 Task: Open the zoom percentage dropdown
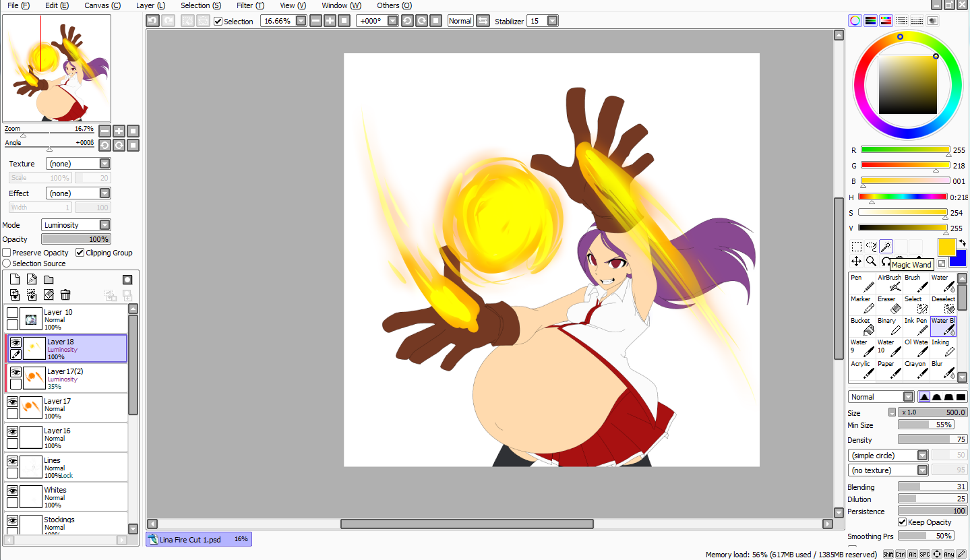click(301, 21)
